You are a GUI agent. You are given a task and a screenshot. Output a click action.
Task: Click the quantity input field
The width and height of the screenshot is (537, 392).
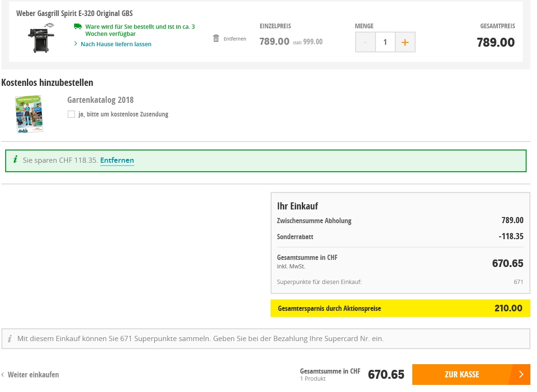385,42
